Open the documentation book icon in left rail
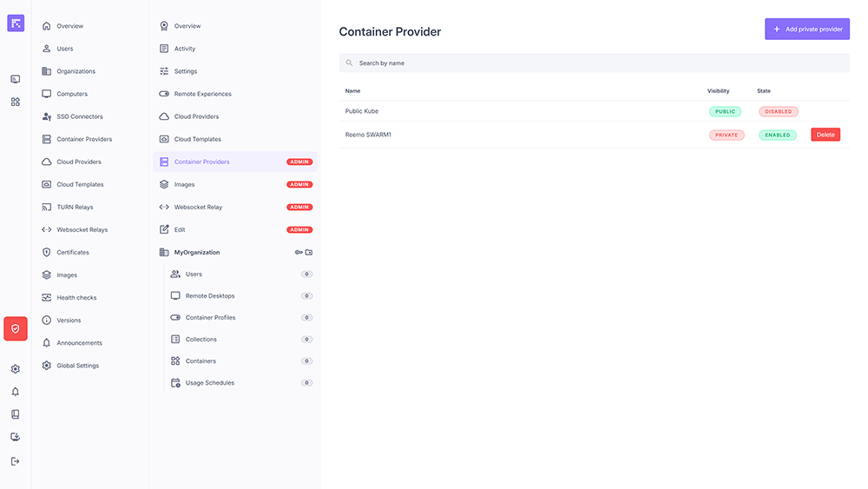Image resolution: width=868 pixels, height=489 pixels. tap(16, 414)
